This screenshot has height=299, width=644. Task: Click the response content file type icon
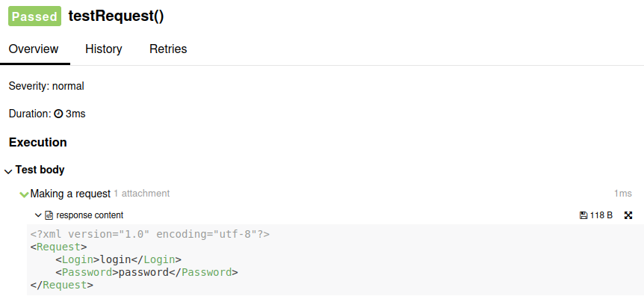click(x=49, y=215)
